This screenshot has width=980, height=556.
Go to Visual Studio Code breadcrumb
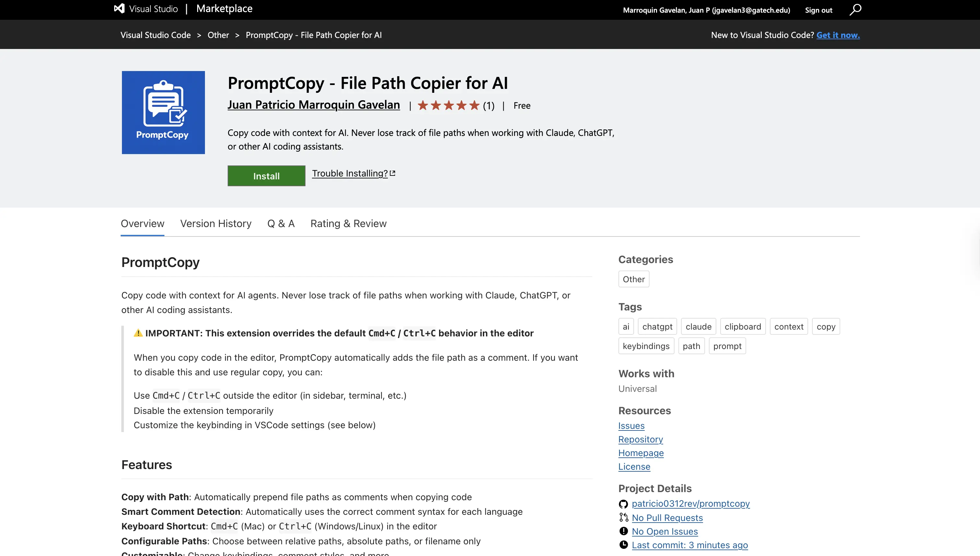(x=156, y=35)
